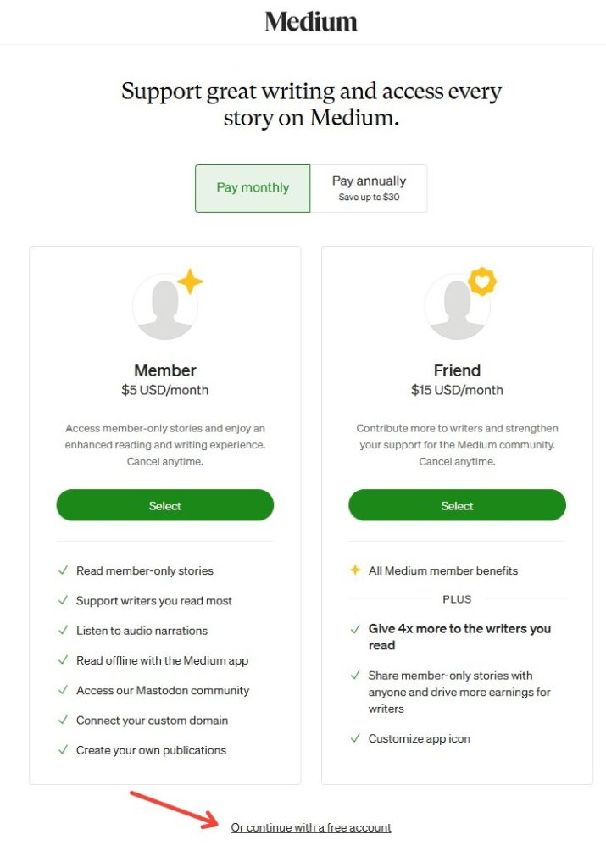Screen dimensions: 606x868
Task: Enable annual billing to save up to $30
Action: pyautogui.click(x=370, y=188)
